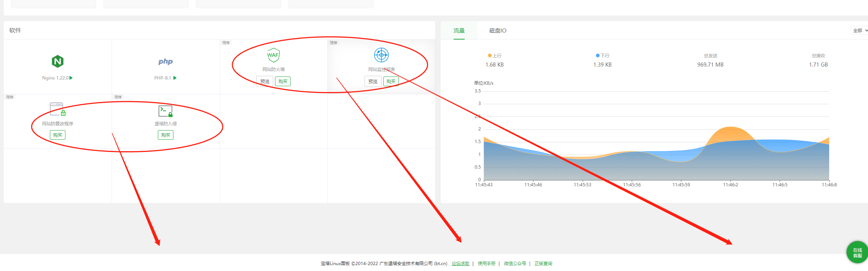This screenshot has width=868, height=271.
Task: Buy the 网站防火墙 plugin
Action: [283, 81]
